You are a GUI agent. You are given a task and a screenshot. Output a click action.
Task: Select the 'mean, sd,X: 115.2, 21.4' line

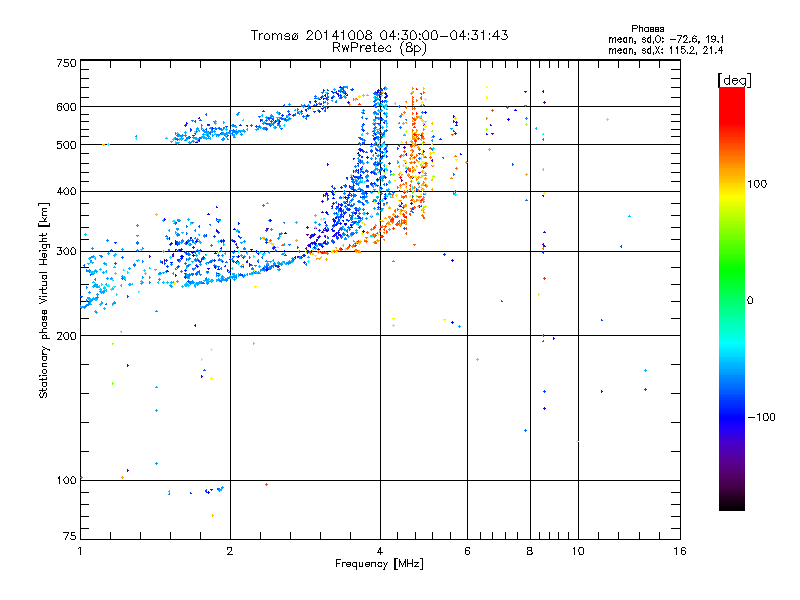(665, 50)
